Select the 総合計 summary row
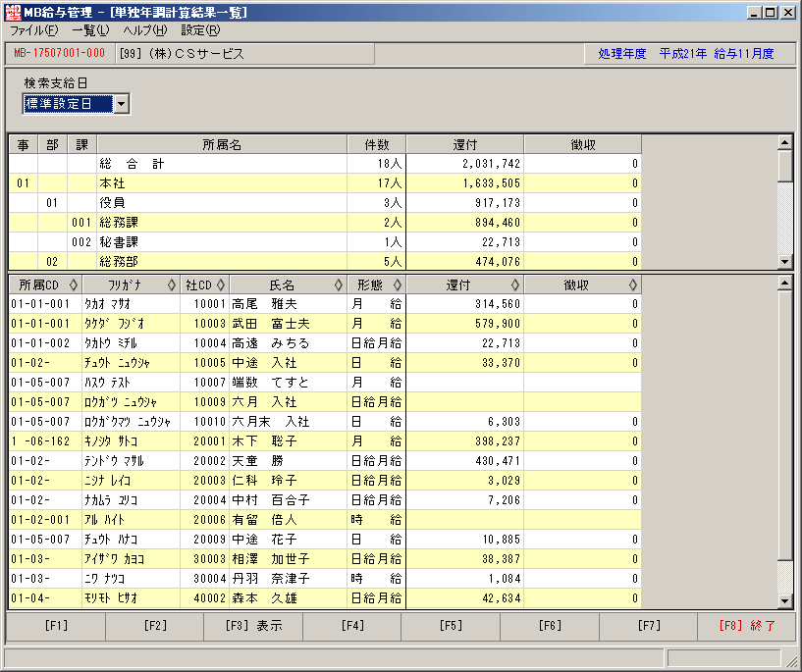Image resolution: width=802 pixels, height=672 pixels. (325, 164)
